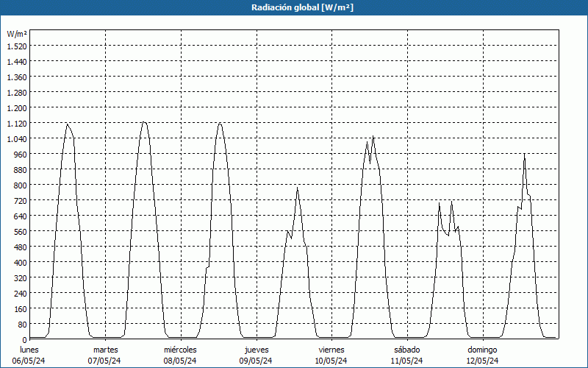
Task: Click the 07/05/24 date label
Action: click(x=104, y=361)
